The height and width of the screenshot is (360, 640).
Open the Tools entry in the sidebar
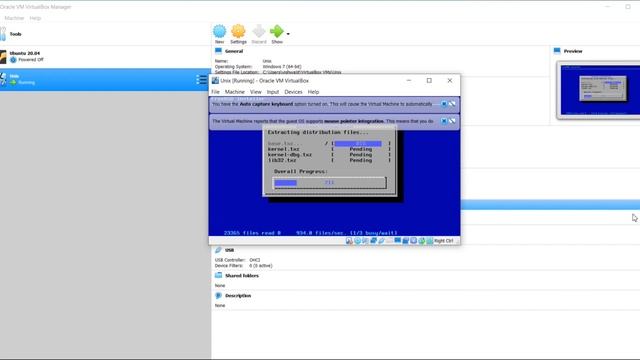point(105,34)
